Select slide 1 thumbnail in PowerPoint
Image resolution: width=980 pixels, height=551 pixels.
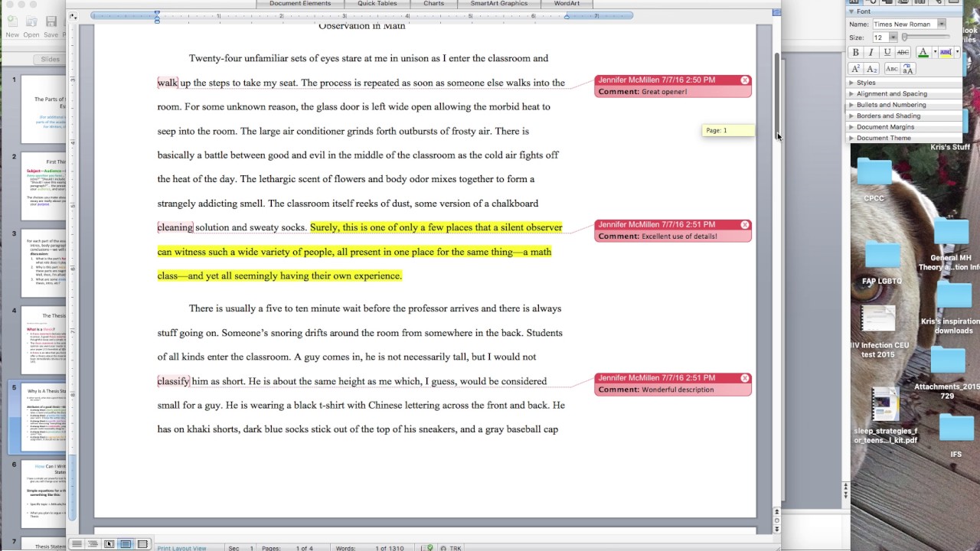click(44, 109)
